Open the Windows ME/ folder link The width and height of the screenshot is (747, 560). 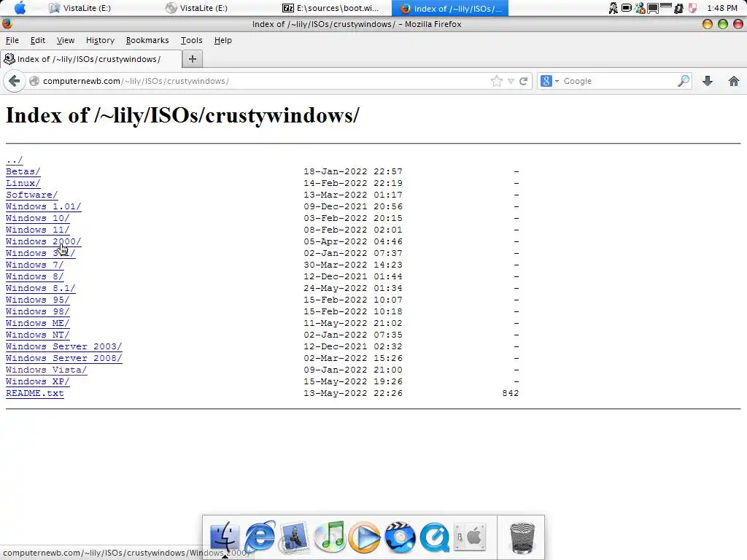click(38, 323)
